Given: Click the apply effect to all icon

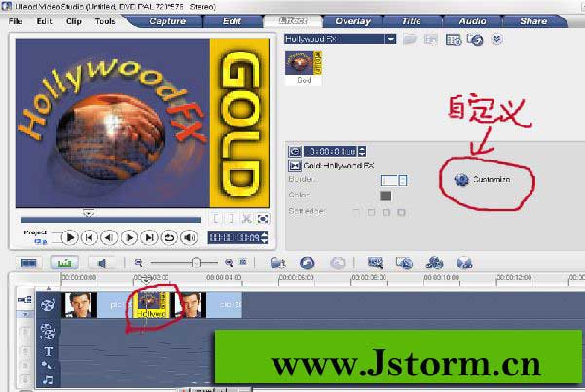Looking at the screenshot, I should coord(475,40).
